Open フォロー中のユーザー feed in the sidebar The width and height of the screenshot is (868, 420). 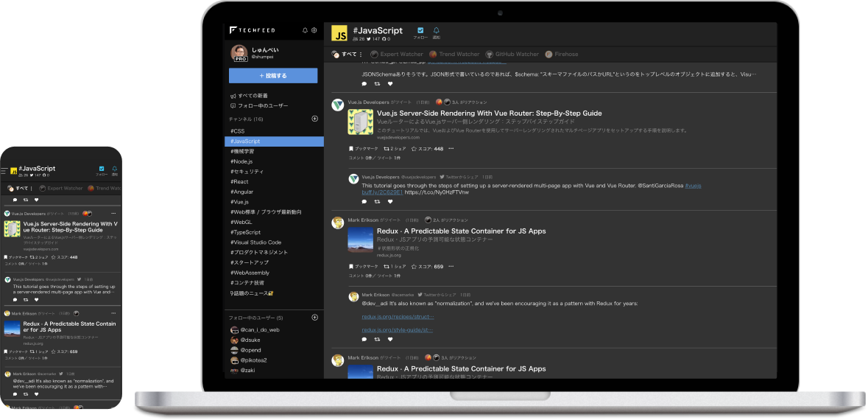coord(259,106)
